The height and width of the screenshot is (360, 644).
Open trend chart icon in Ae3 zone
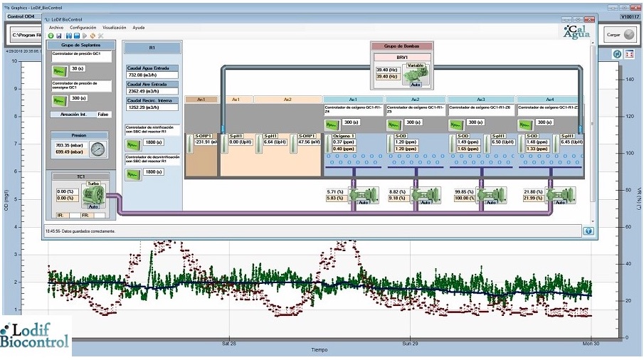[x=456, y=125]
